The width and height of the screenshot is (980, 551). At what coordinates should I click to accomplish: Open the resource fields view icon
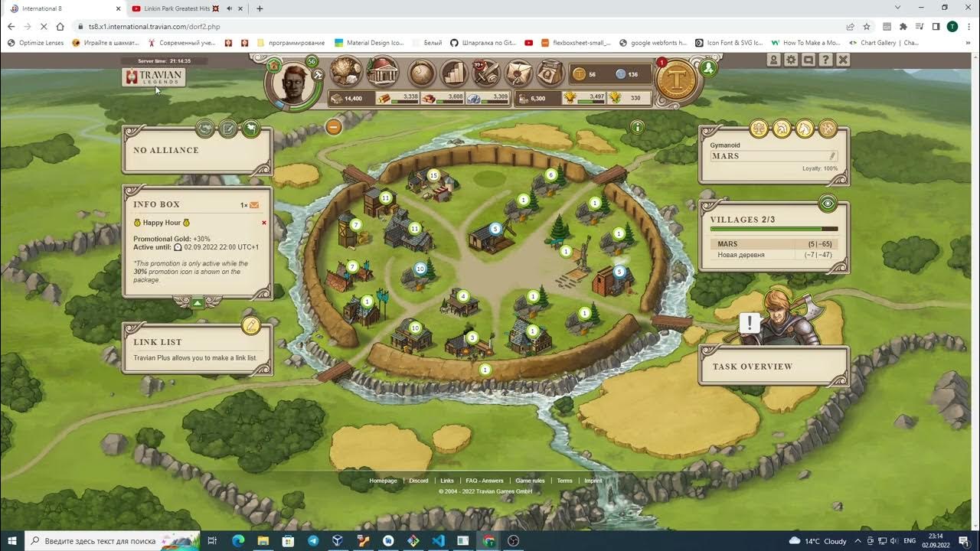[346, 73]
